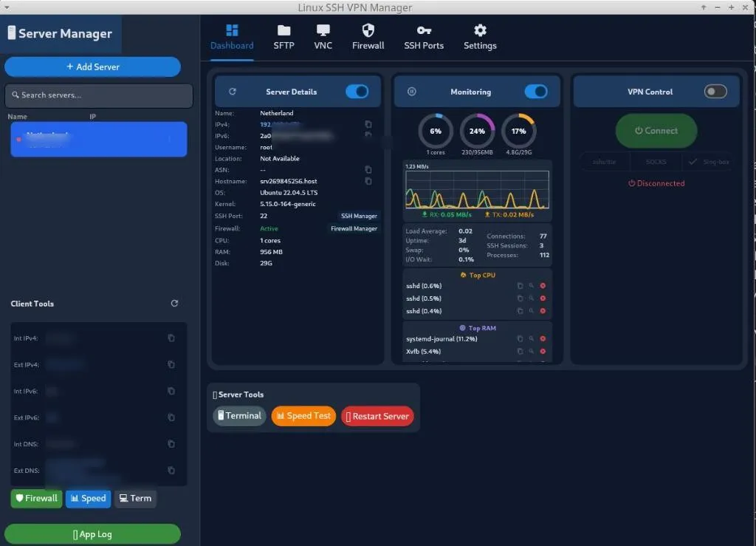This screenshot has width=756, height=546.
Task: Click the network traffic graph
Action: click(x=478, y=190)
